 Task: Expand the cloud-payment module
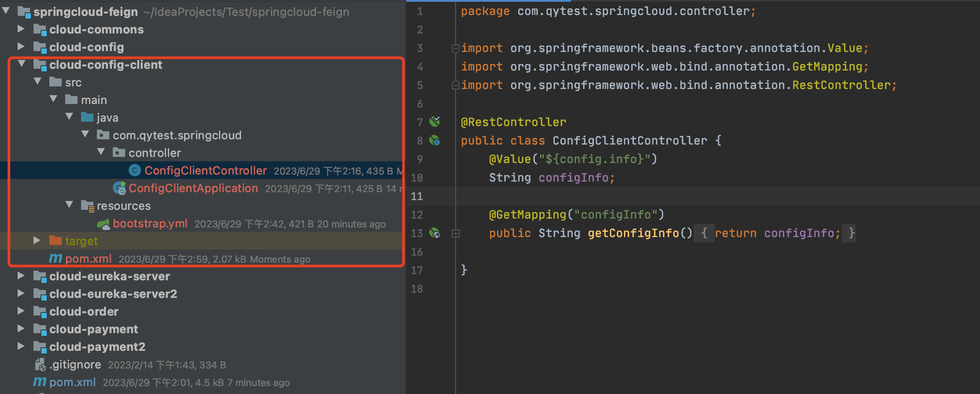click(x=21, y=328)
